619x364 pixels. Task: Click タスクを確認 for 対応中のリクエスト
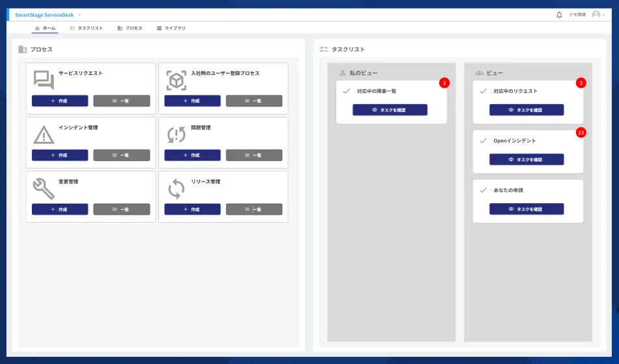click(x=526, y=110)
